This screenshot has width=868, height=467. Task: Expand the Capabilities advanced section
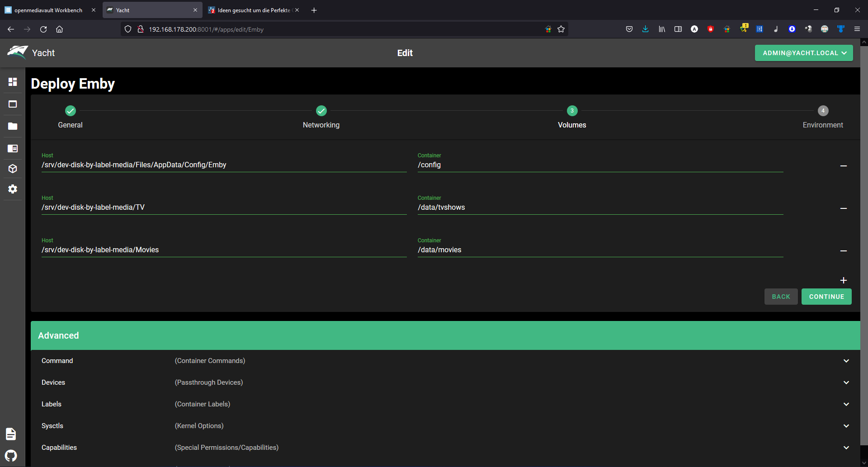pos(846,448)
